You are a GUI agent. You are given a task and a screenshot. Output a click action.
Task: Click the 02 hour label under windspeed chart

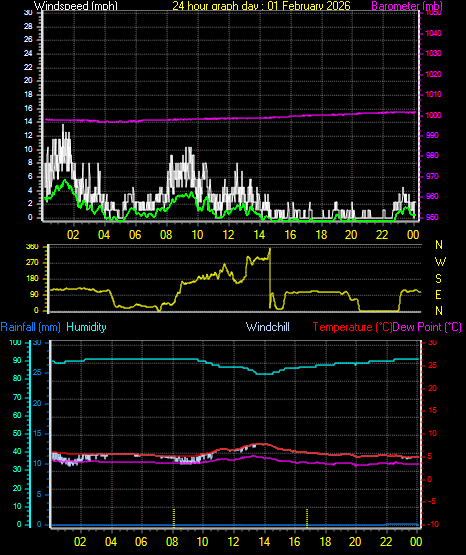tap(73, 235)
